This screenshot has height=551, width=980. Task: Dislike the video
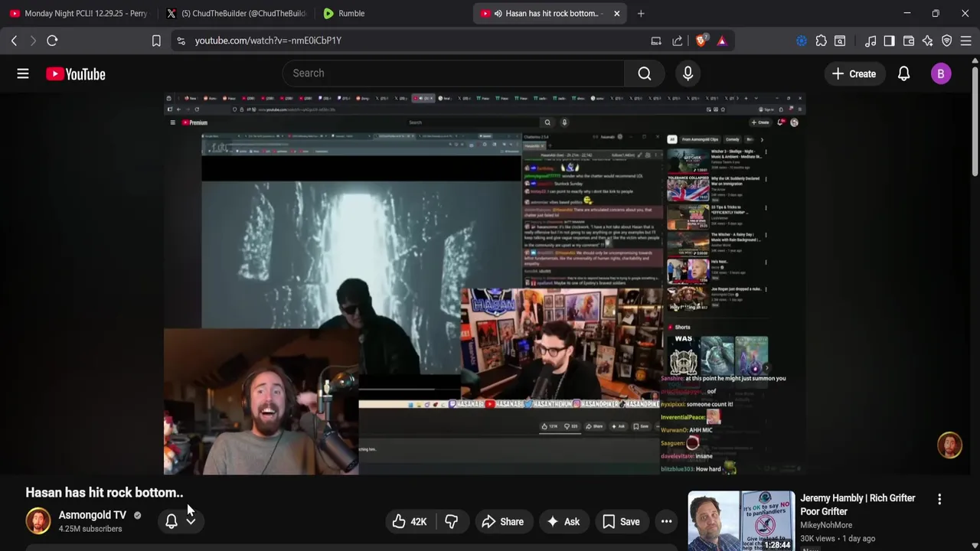click(x=452, y=522)
